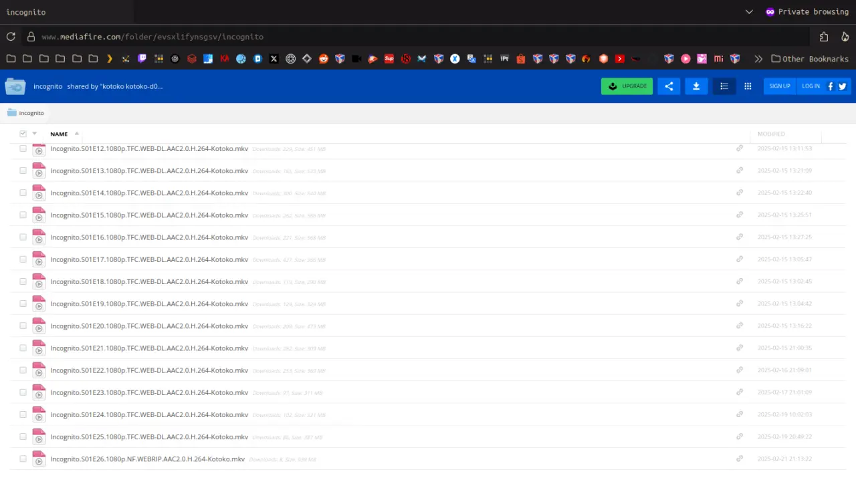This screenshot has height=504, width=856.
Task: Open Incognito.S01E21 file link
Action: 149,348
